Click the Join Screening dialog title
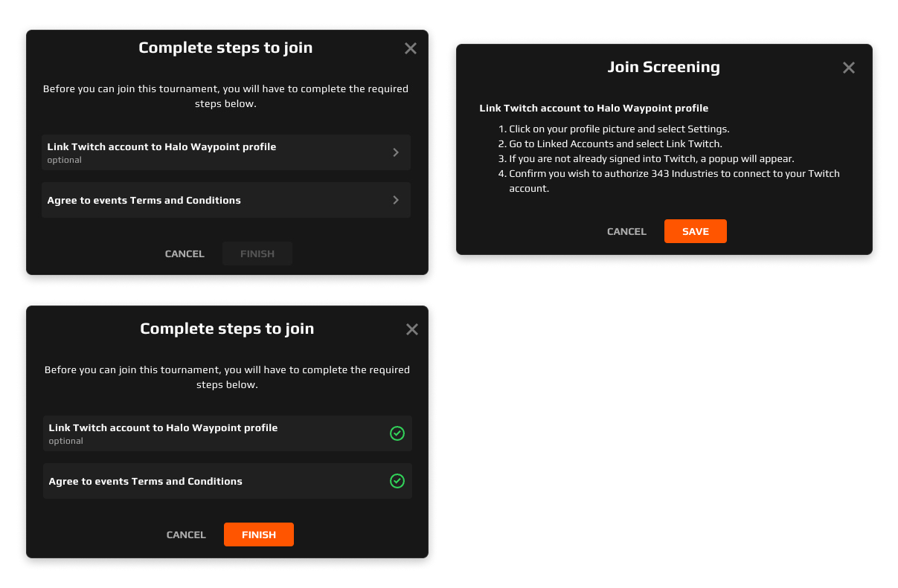Screen dimensions: 898x588 (x=663, y=67)
